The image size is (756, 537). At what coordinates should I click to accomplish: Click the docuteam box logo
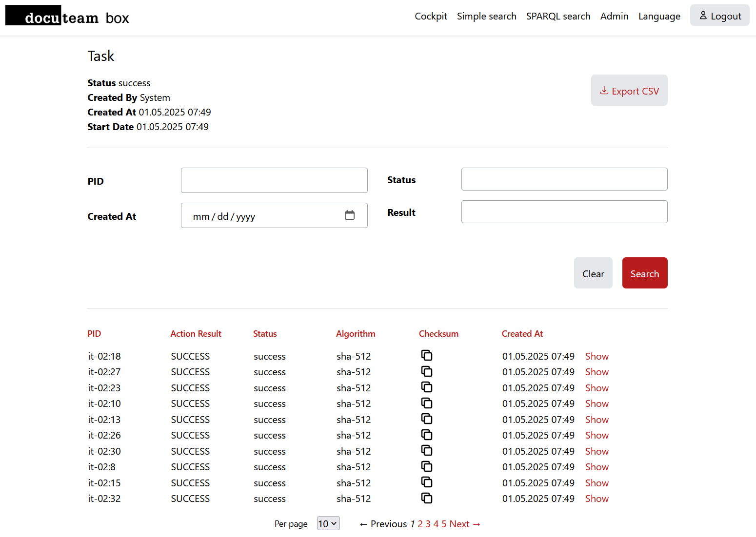67,17
